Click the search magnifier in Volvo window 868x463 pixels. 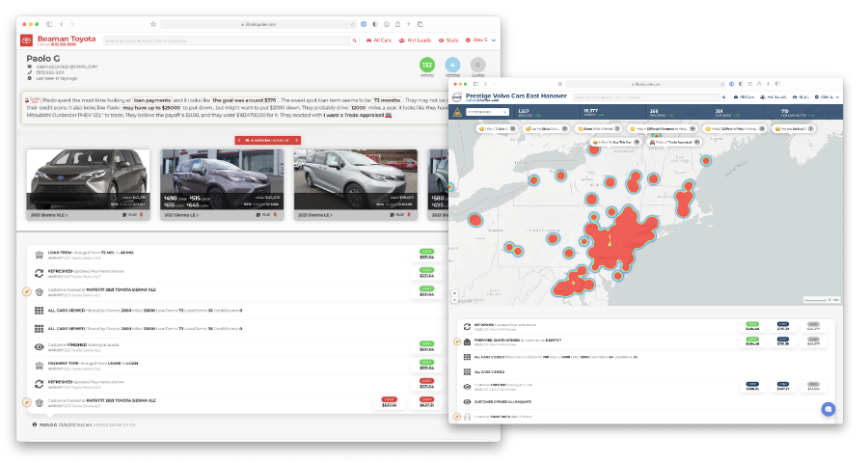pyautogui.click(x=723, y=97)
